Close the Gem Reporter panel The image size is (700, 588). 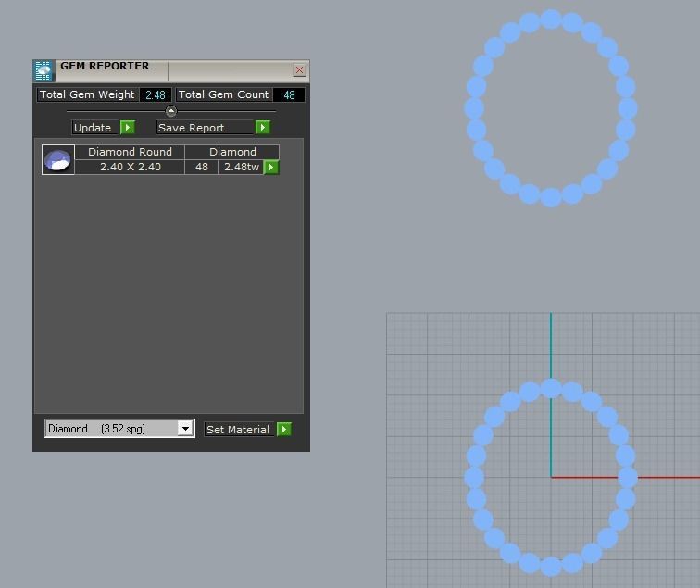click(x=300, y=70)
